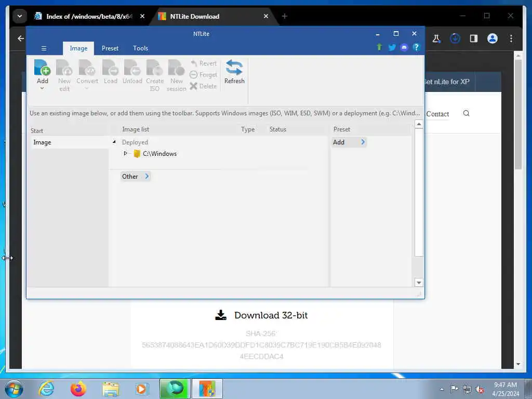
Task: Click the browser page scrollbar thumb
Action: coord(518,114)
